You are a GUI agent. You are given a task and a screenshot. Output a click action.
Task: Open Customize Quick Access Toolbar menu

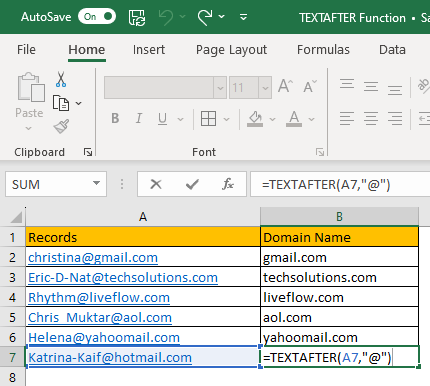[x=244, y=17]
